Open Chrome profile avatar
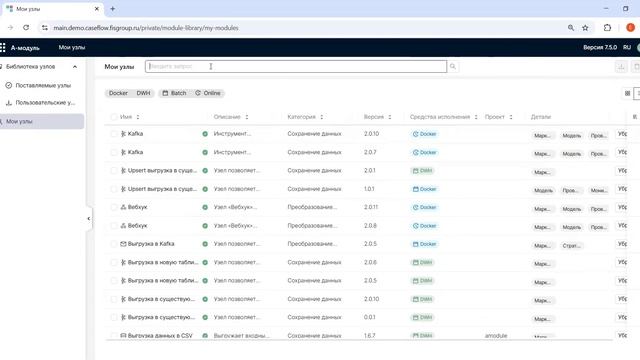Screen dimensions: 640x360 pos(630,27)
